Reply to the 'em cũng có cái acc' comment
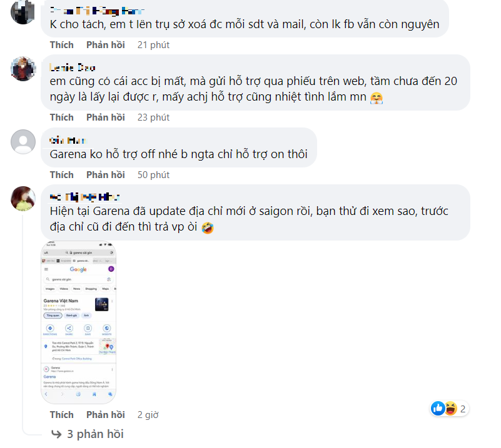Screen dimensions: 501x448 [106, 117]
